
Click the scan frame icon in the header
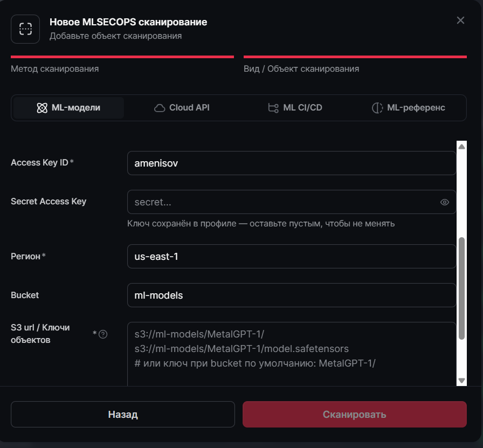pyautogui.click(x=25, y=29)
